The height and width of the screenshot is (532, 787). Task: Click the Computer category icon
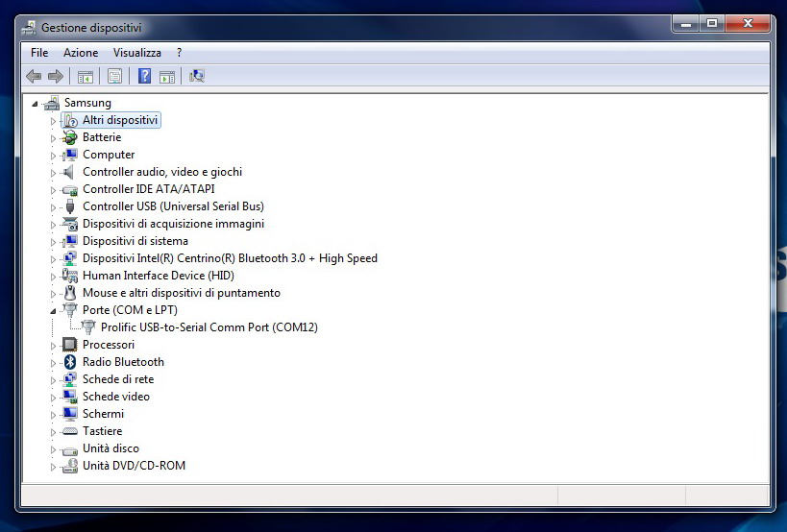pyautogui.click(x=70, y=155)
